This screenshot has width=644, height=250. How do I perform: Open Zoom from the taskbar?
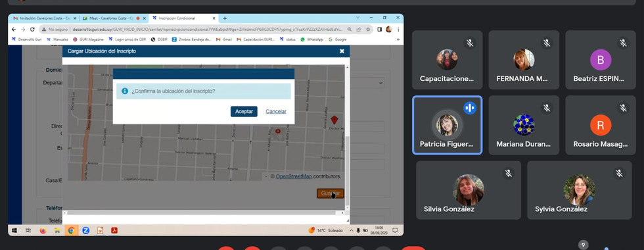point(86,230)
